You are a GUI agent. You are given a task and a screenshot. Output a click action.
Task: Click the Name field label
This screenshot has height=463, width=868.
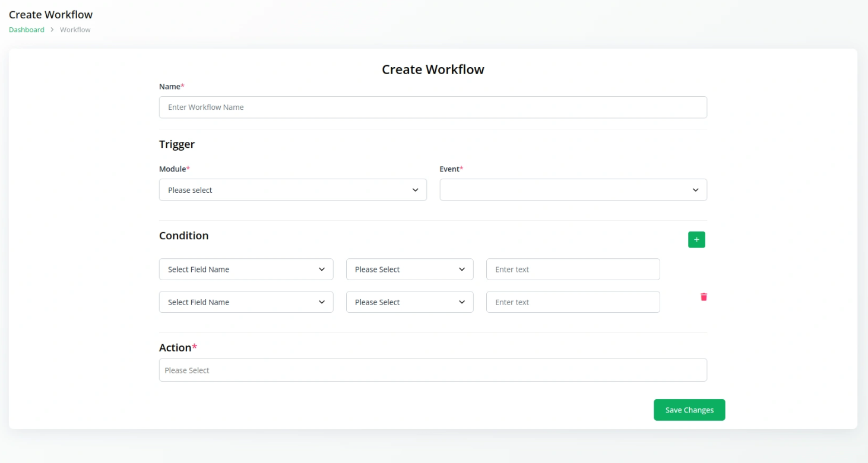172,87
